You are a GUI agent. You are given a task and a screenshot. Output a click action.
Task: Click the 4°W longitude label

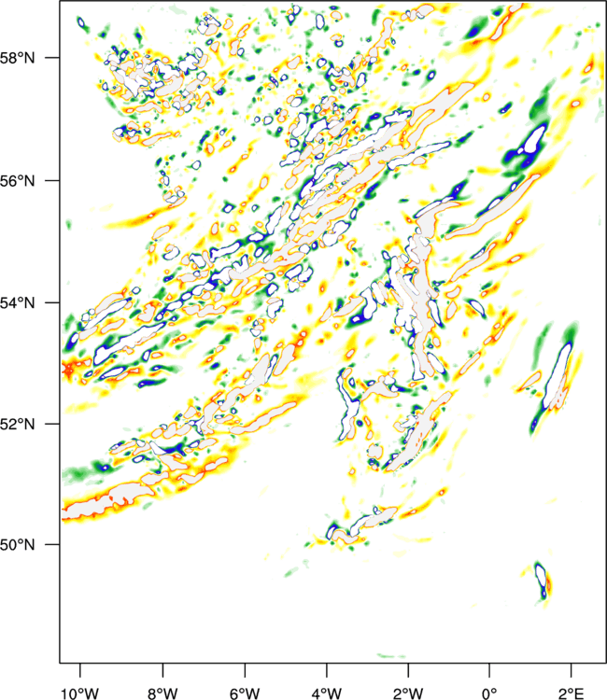[x=327, y=693]
